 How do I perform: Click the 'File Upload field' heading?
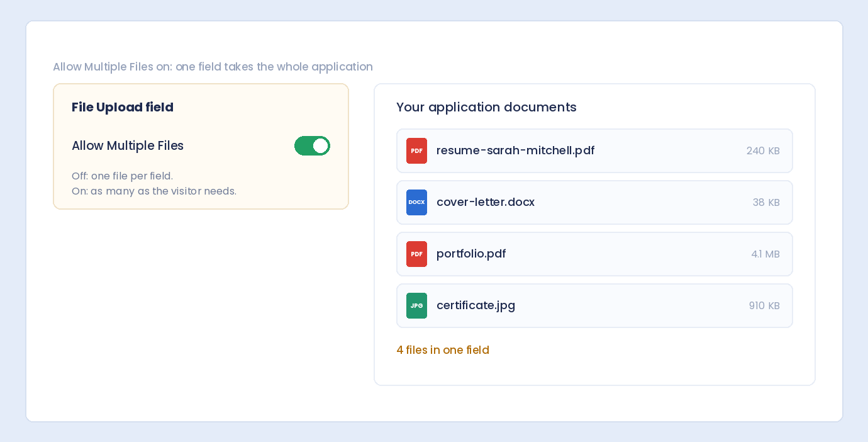(123, 107)
